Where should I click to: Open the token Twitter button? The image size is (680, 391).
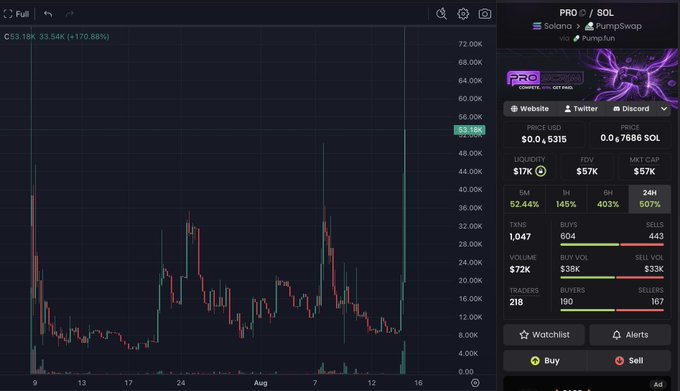[581, 109]
